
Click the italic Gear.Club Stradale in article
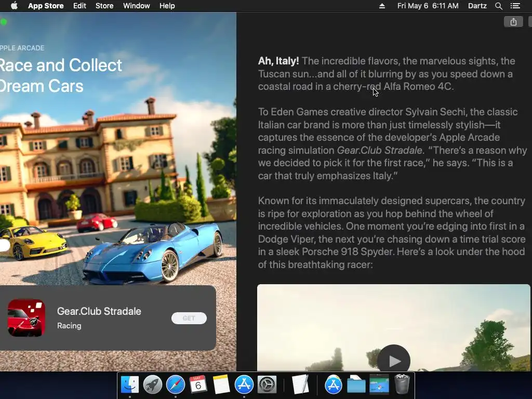[x=379, y=150]
